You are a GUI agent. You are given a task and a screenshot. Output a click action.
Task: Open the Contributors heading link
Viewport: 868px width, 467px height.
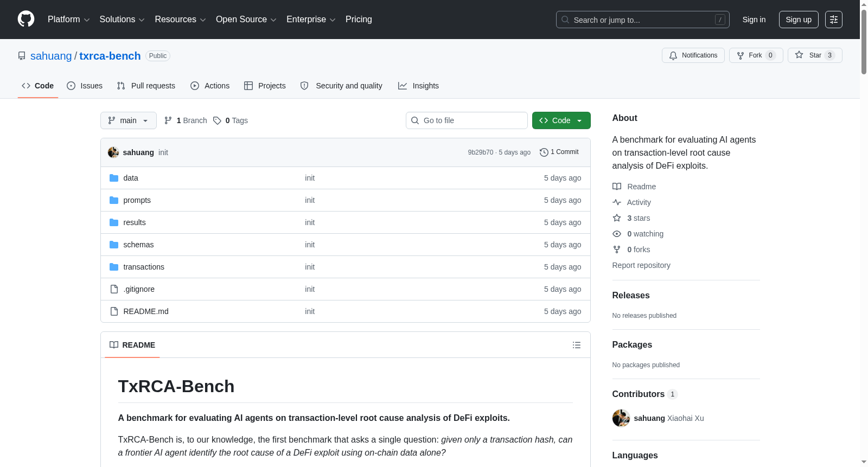coord(645,394)
